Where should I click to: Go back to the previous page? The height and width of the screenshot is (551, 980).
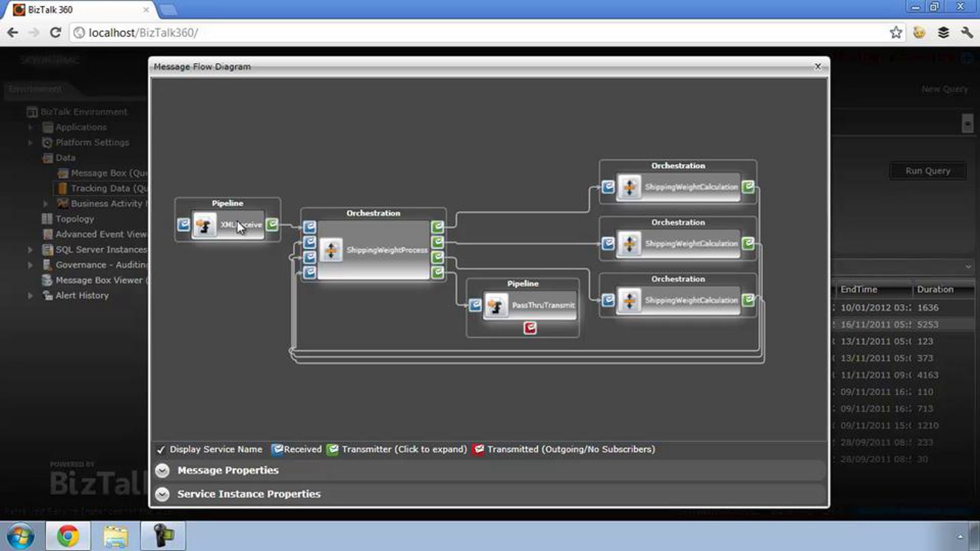(x=13, y=33)
